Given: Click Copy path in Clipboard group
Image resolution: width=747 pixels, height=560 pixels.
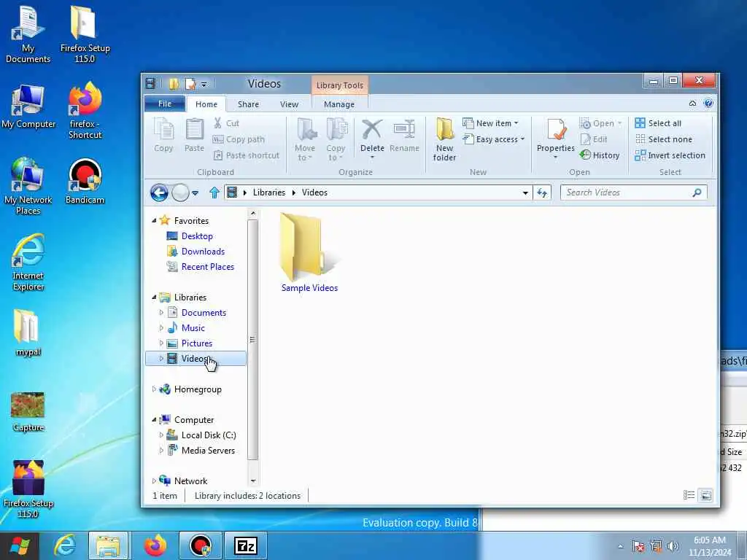Looking at the screenshot, I should point(239,139).
